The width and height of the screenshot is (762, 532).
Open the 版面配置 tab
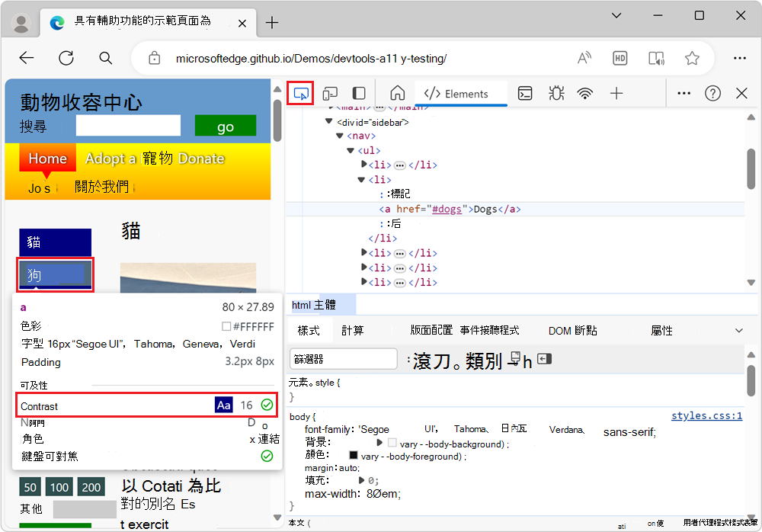click(431, 331)
